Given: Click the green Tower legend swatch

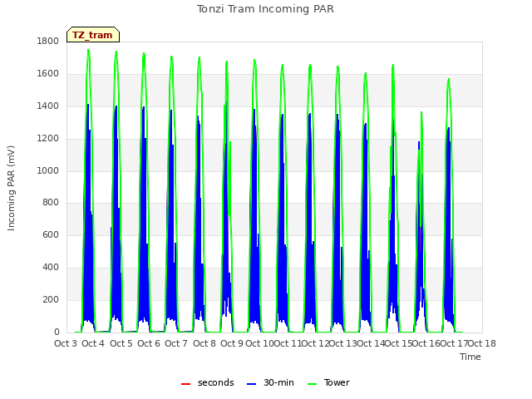Looking at the screenshot, I should (312, 383).
